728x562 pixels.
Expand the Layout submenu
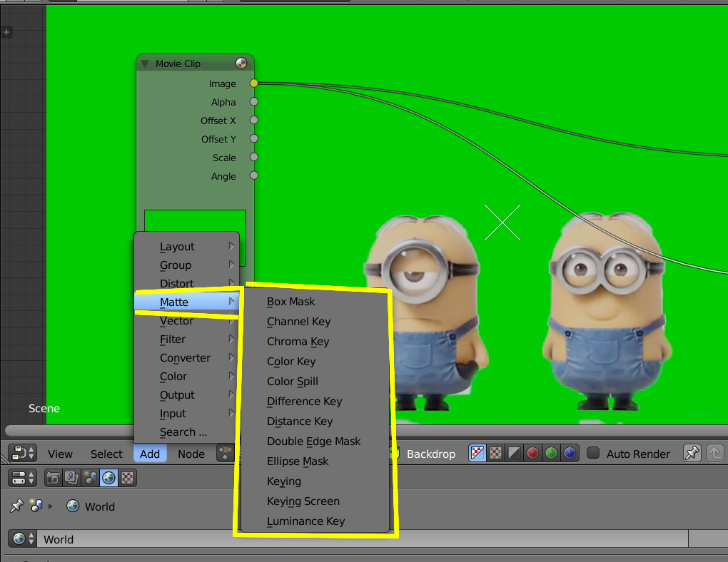point(187,247)
